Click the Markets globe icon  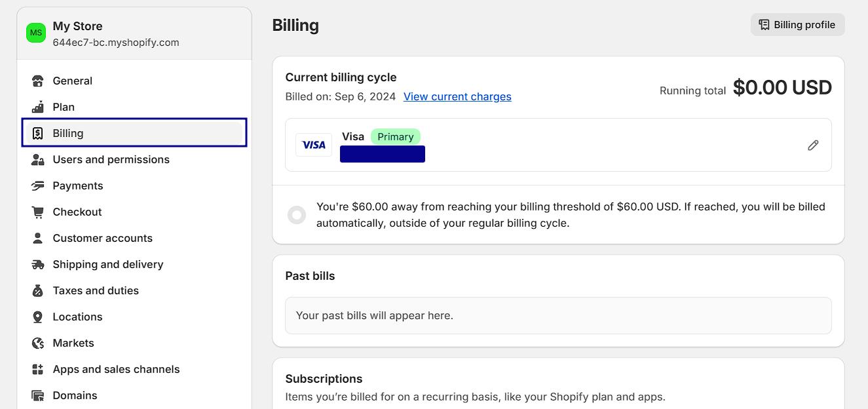[x=38, y=343]
